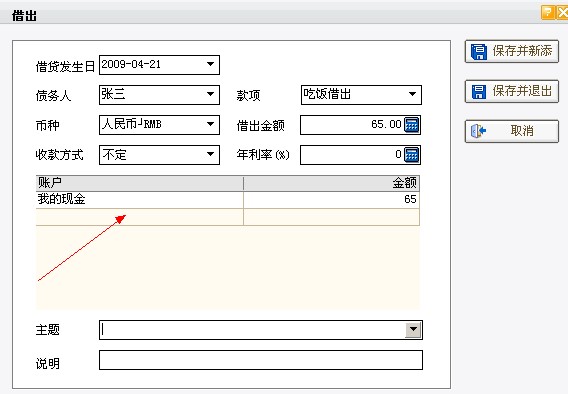Click the 年利率 (%) label
Screen dimensions: 568x394
point(263,155)
